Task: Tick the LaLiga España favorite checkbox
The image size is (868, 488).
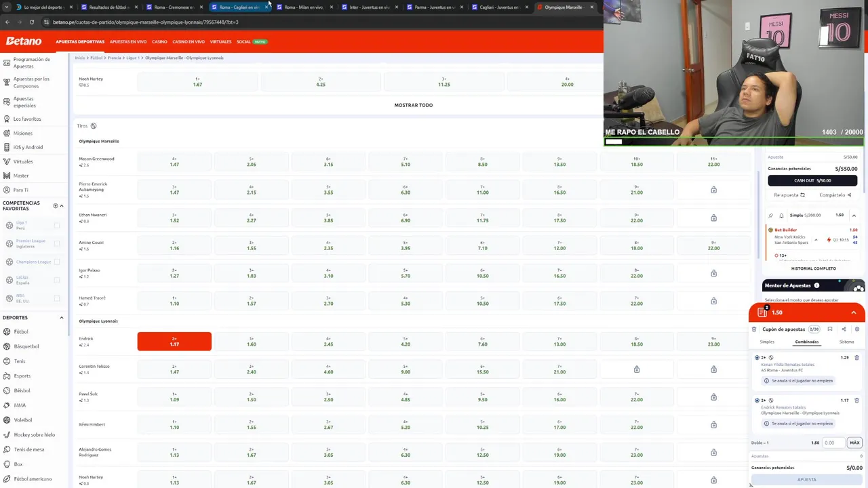Action: pyautogui.click(x=57, y=280)
